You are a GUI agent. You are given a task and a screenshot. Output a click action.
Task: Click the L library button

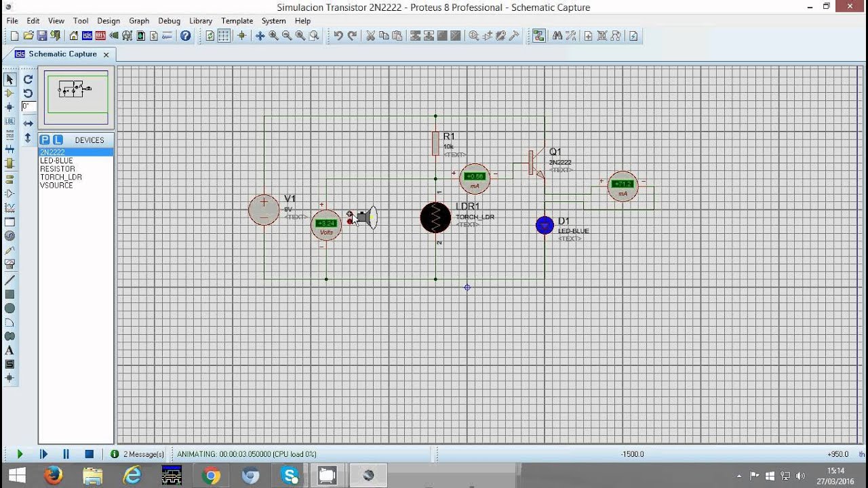click(58, 140)
